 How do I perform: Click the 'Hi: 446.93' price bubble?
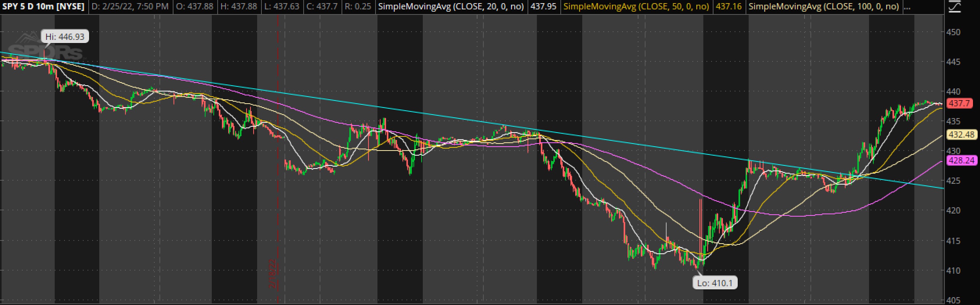pyautogui.click(x=65, y=36)
